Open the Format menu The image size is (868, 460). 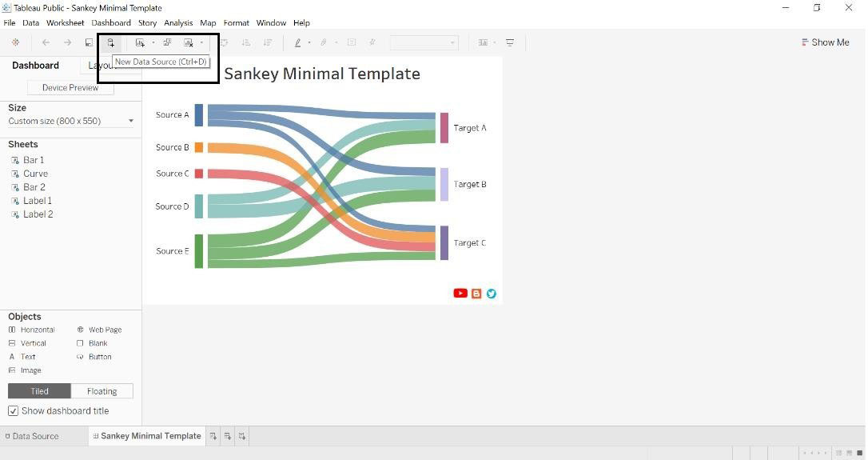coord(237,22)
